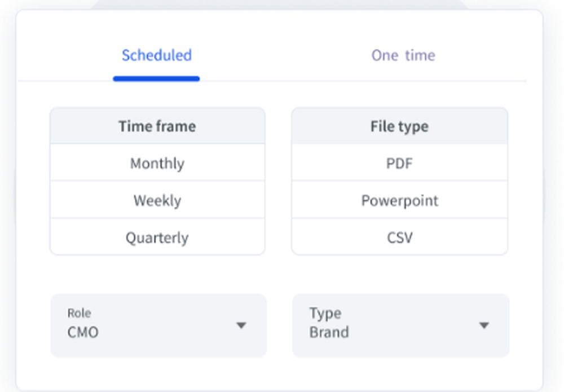Choose CSV as the file type
This screenshot has width=564, height=392.
[x=400, y=237]
